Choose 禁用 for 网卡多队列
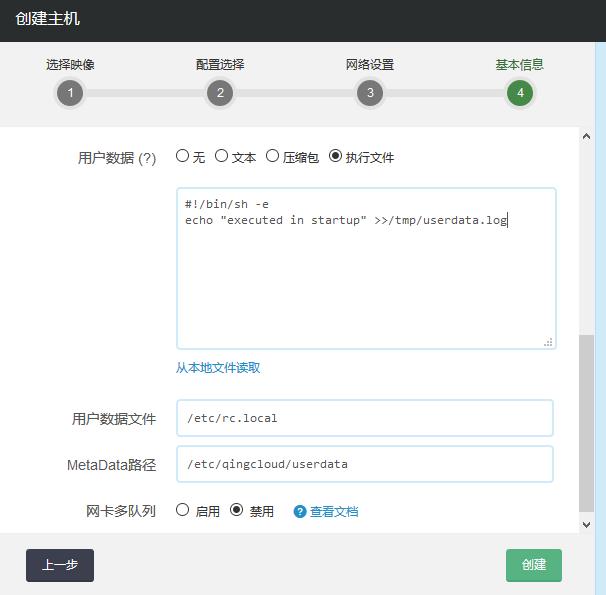606x595 pixels. [x=237, y=510]
